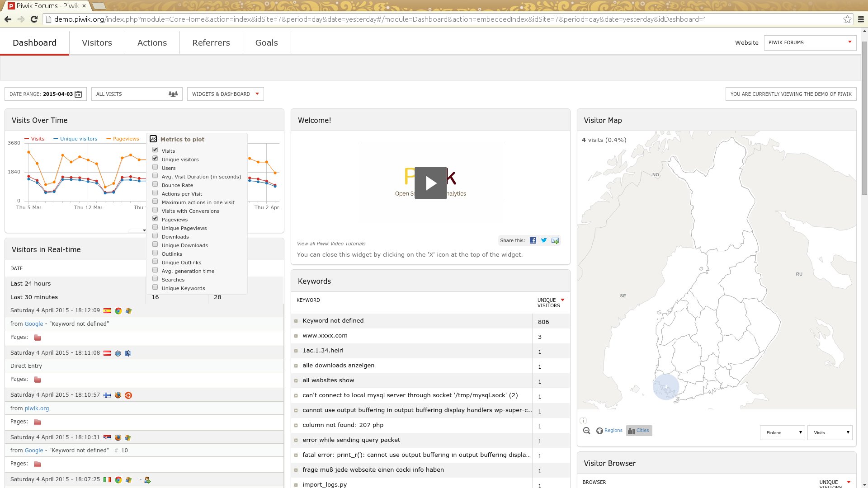Viewport: 868px width, 488px height.
Task: Open the Finland country dropdown on map
Action: pos(782,432)
